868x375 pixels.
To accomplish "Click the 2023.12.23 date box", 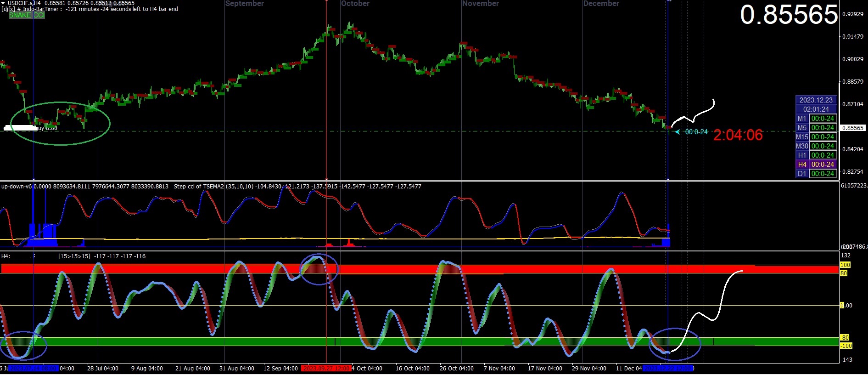I will [816, 100].
